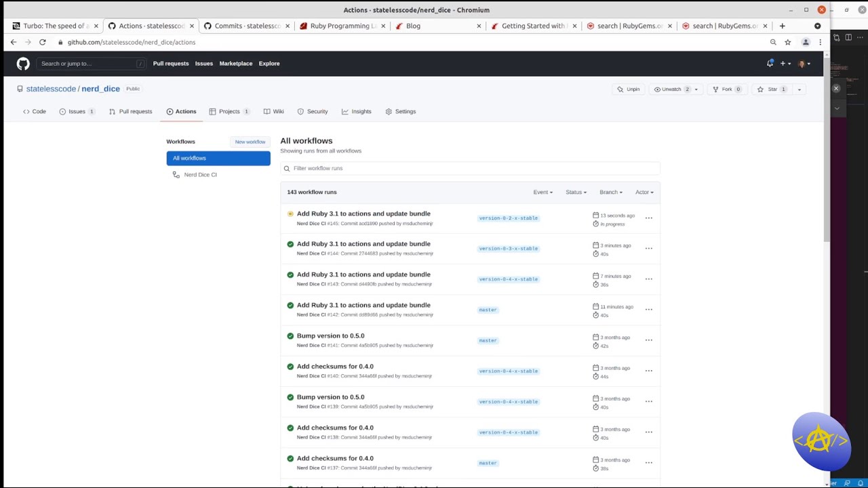
Task: Open run menu for 7 minutes ago run
Action: tap(648, 279)
